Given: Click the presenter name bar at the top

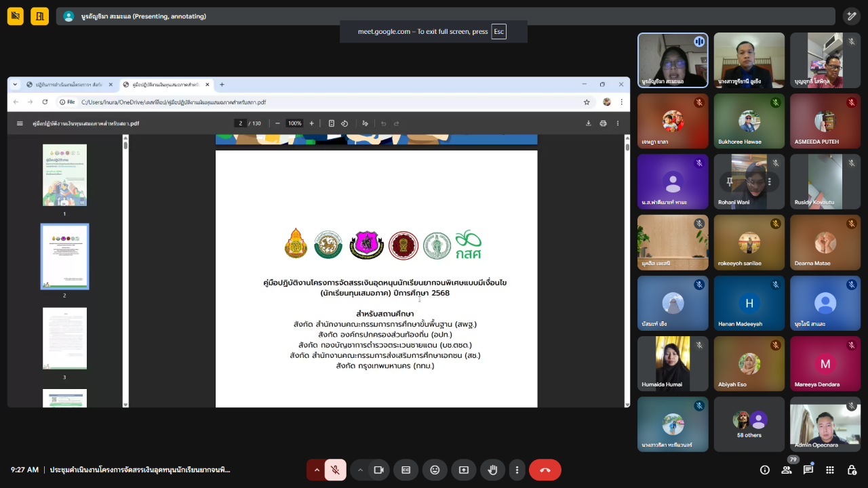Looking at the screenshot, I should [x=446, y=16].
